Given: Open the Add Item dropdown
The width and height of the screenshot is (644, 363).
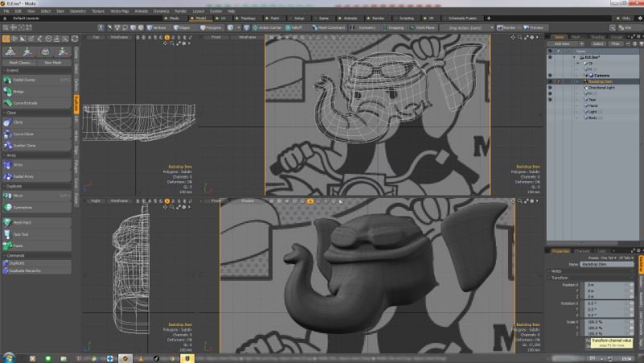Looking at the screenshot, I should click(x=565, y=43).
